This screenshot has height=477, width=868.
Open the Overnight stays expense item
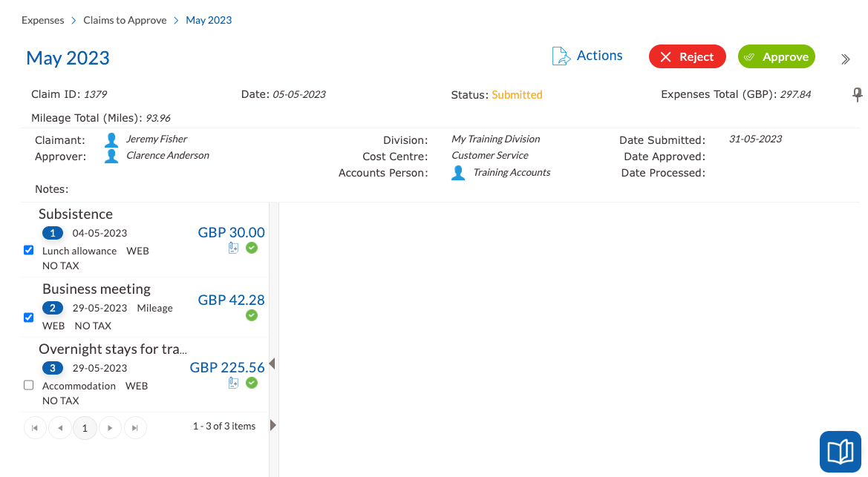[113, 349]
